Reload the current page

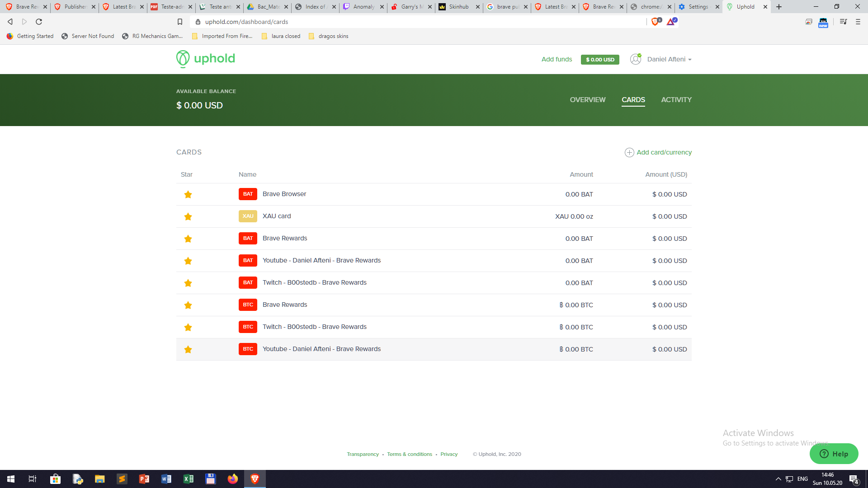tap(39, 22)
